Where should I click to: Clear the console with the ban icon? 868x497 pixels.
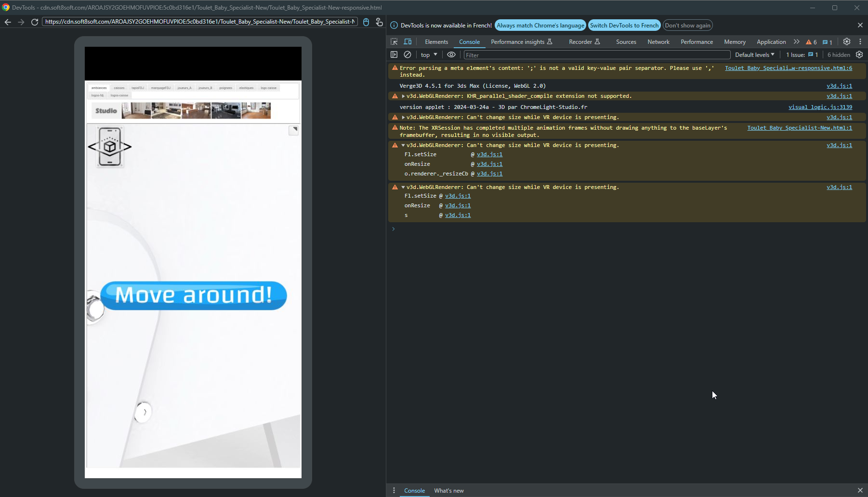pyautogui.click(x=408, y=55)
